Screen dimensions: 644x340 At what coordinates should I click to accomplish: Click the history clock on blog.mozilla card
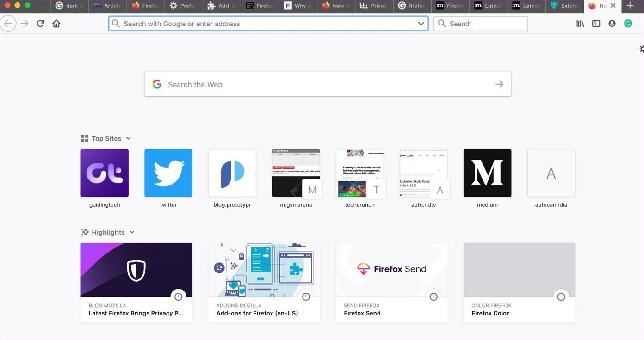point(178,297)
